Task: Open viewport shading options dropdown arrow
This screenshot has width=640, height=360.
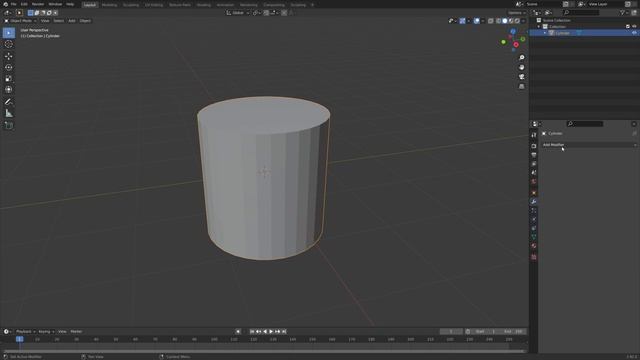Action: [523, 21]
